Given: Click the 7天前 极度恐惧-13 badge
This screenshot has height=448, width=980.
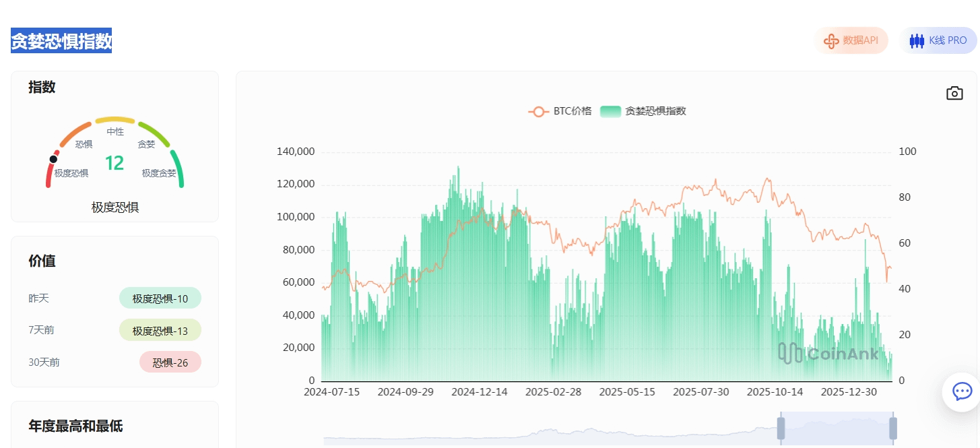Looking at the screenshot, I should pyautogui.click(x=160, y=330).
